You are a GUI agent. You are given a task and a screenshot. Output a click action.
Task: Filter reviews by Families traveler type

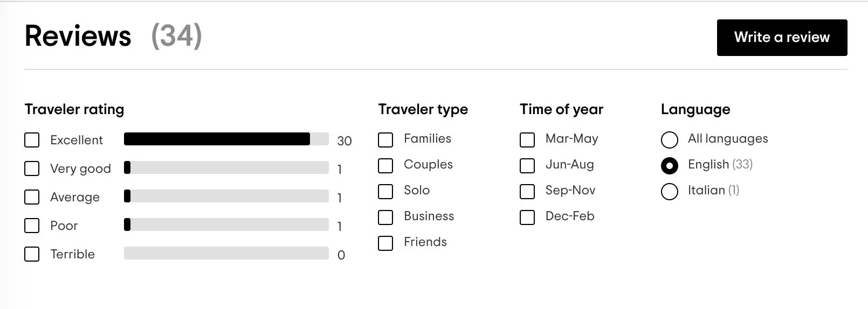pos(385,140)
